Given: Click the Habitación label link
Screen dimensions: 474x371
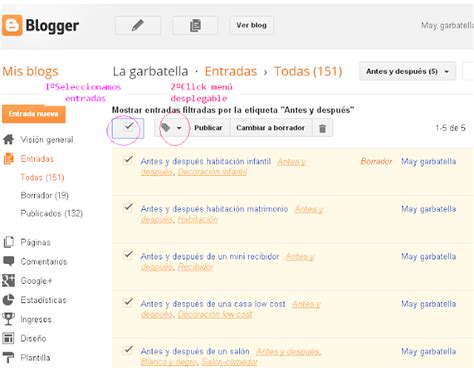Looking at the screenshot, I should [197, 219].
